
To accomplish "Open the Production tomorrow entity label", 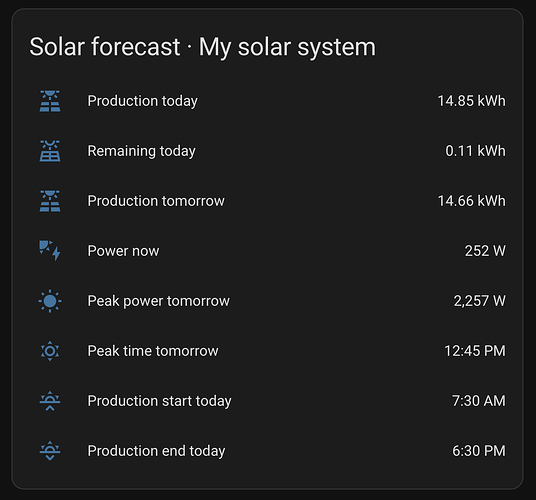I will [156, 201].
